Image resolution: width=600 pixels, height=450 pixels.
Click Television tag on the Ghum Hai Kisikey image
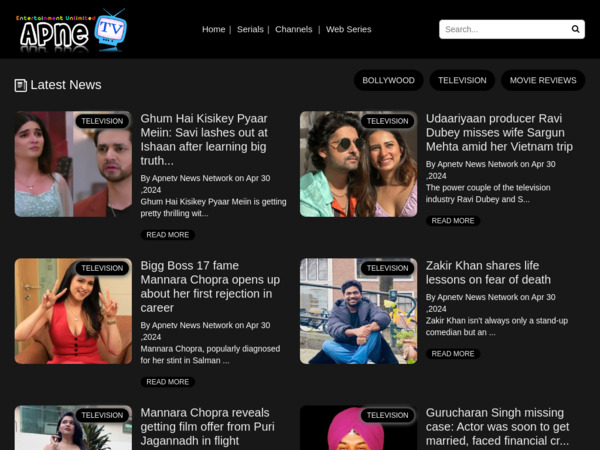point(102,121)
